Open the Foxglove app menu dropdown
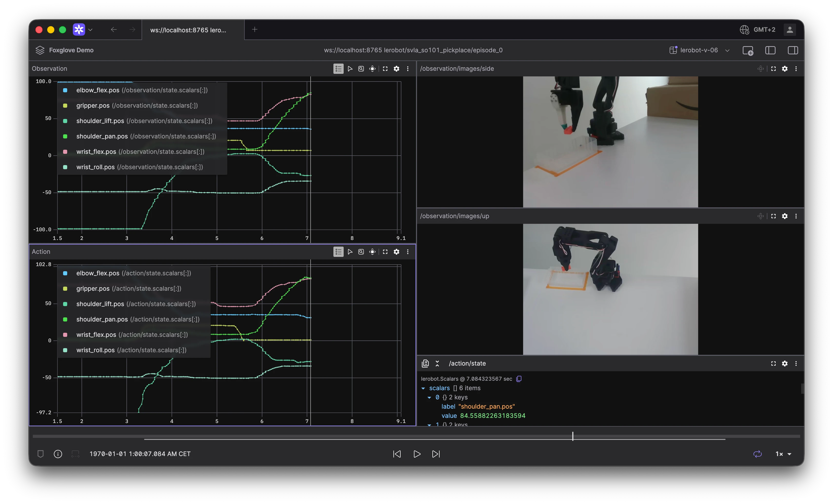 [x=83, y=30]
